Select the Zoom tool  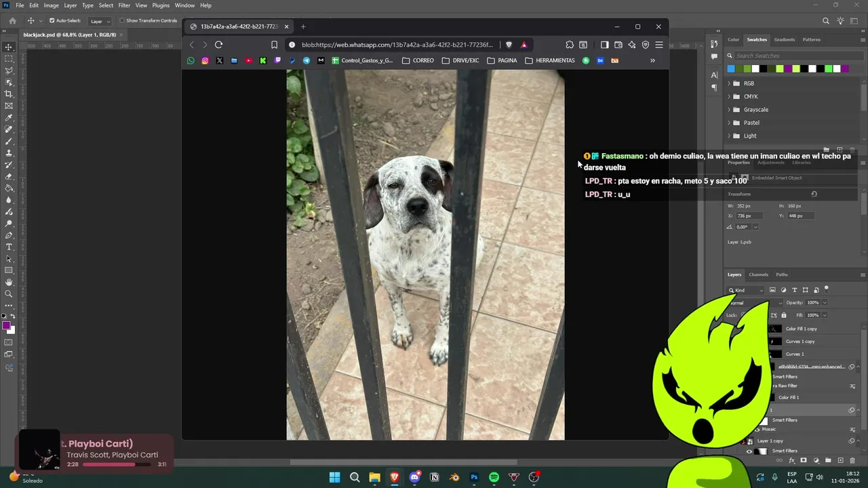tap(9, 293)
